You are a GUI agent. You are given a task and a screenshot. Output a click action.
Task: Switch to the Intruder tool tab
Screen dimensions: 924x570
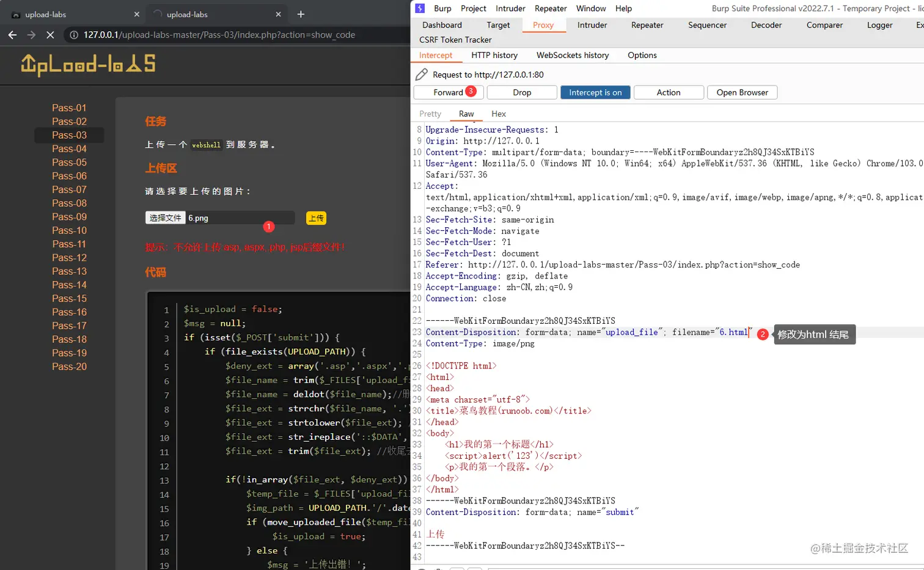(x=592, y=25)
